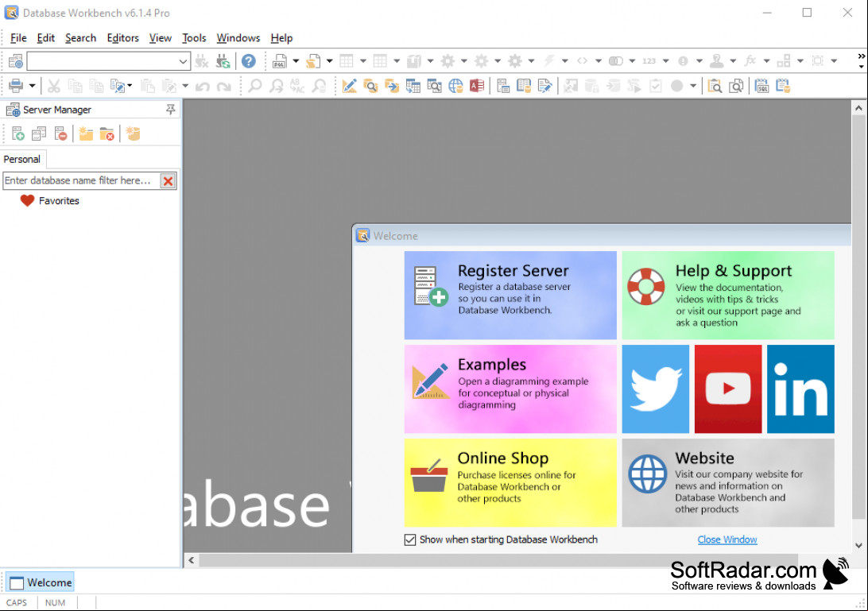Click the Register Server tile
The image size is (868, 611).
[510, 295]
